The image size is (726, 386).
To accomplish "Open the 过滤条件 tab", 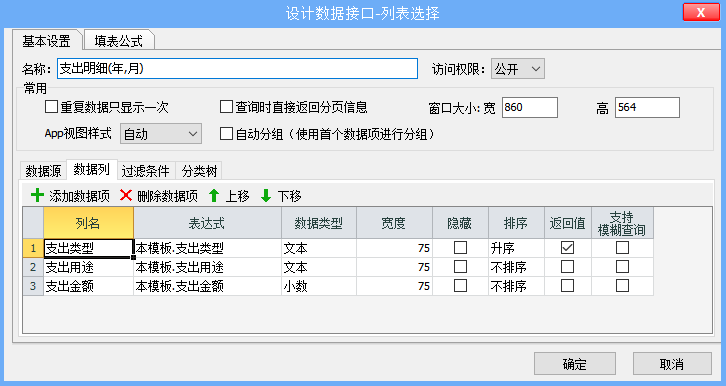I will coord(146,171).
